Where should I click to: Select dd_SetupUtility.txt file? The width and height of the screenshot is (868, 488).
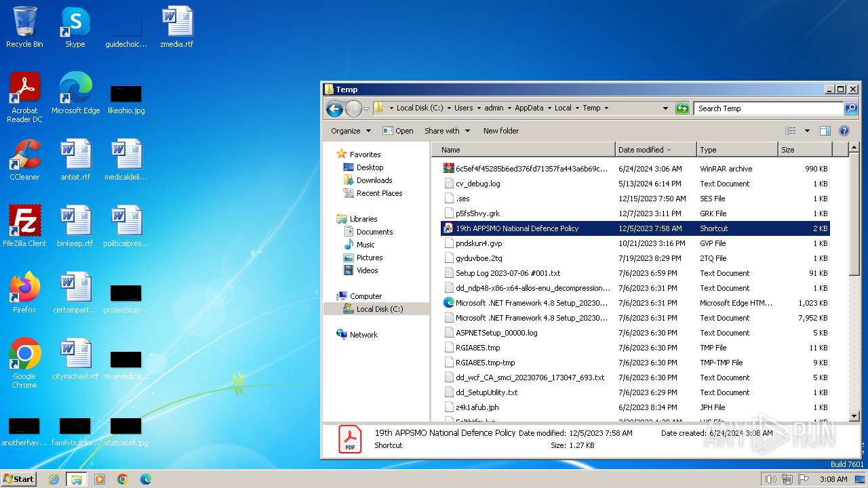tap(635, 392)
